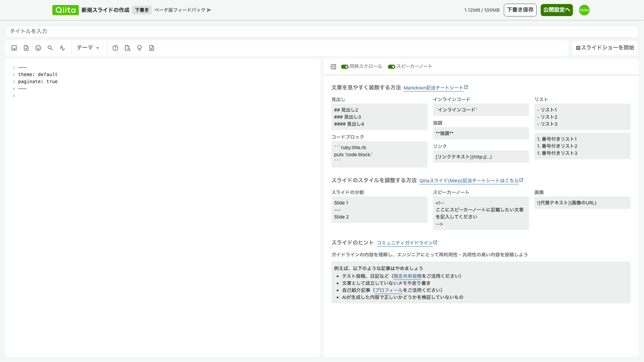Click the ruby:title.rb code block sample
Screen dimensions: 644x362
pos(379,155)
